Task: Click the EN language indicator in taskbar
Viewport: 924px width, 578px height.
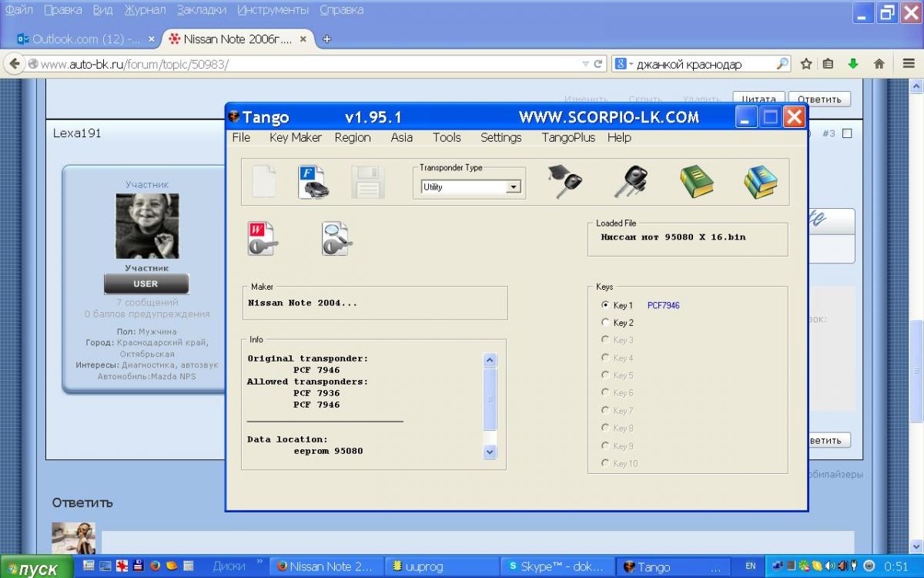Action: 751,566
